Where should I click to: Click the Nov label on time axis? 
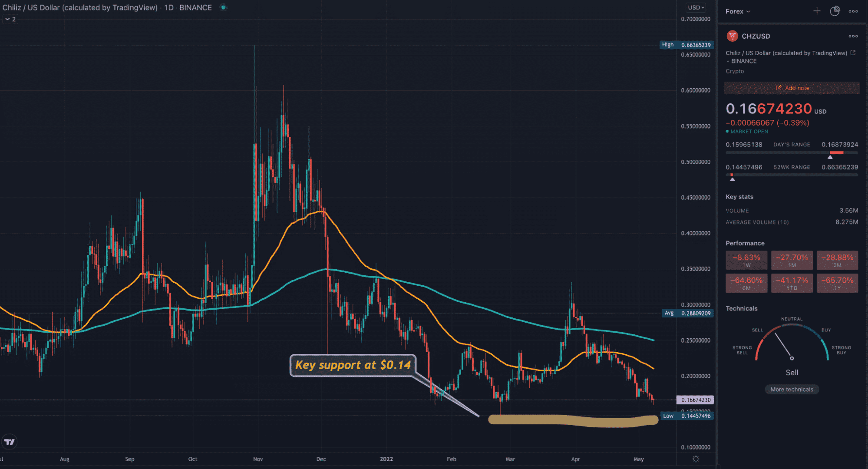point(258,459)
